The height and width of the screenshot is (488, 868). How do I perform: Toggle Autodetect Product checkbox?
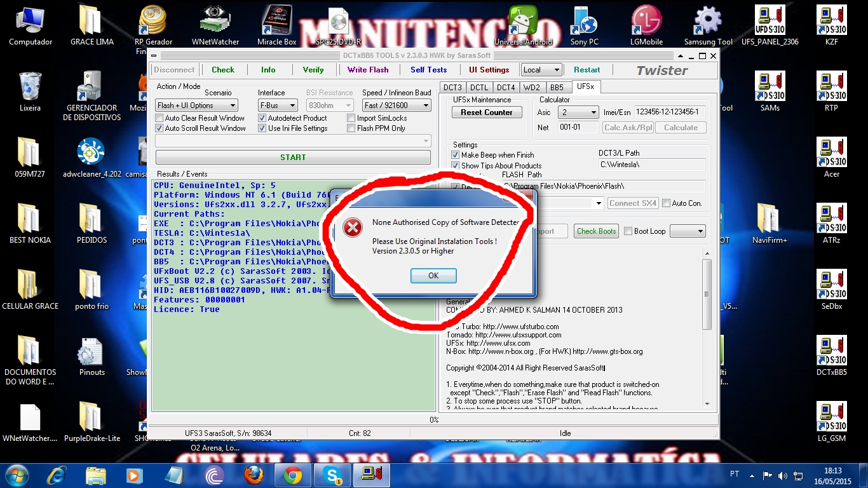click(x=262, y=118)
